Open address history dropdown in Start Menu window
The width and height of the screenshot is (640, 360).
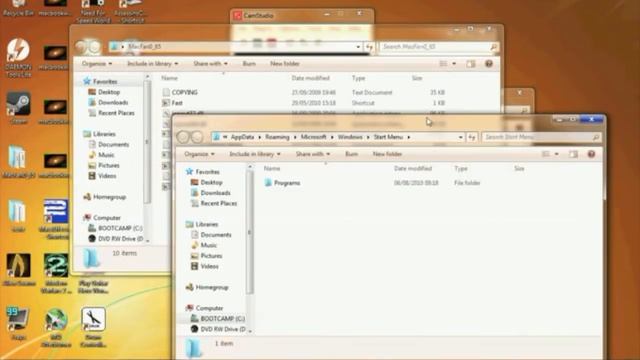[x=460, y=137]
